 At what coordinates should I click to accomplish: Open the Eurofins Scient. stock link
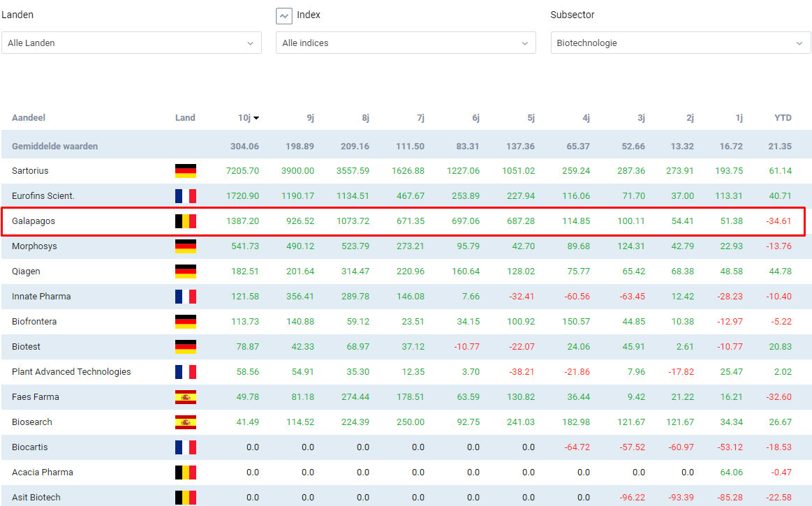click(43, 196)
